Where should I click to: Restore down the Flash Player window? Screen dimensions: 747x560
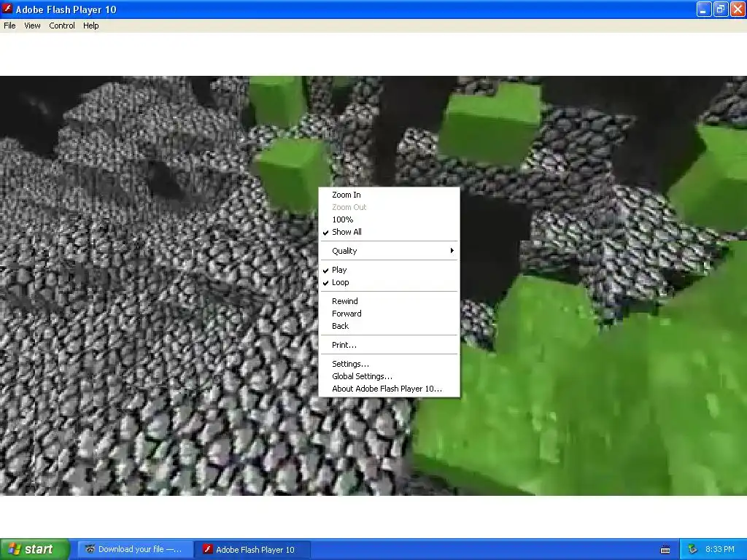[721, 9]
